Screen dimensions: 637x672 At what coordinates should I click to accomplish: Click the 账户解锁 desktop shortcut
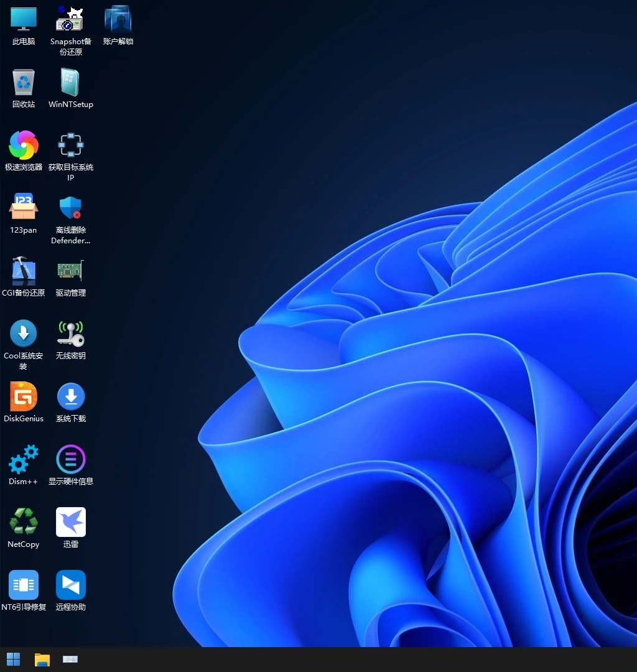tap(118, 20)
